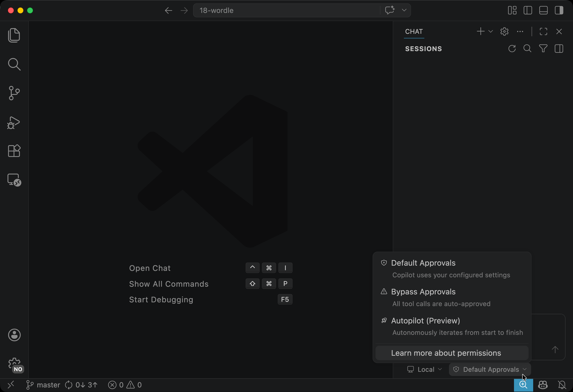This screenshot has height=392, width=573.
Task: Open remote window from status bar
Action: (x=11, y=385)
